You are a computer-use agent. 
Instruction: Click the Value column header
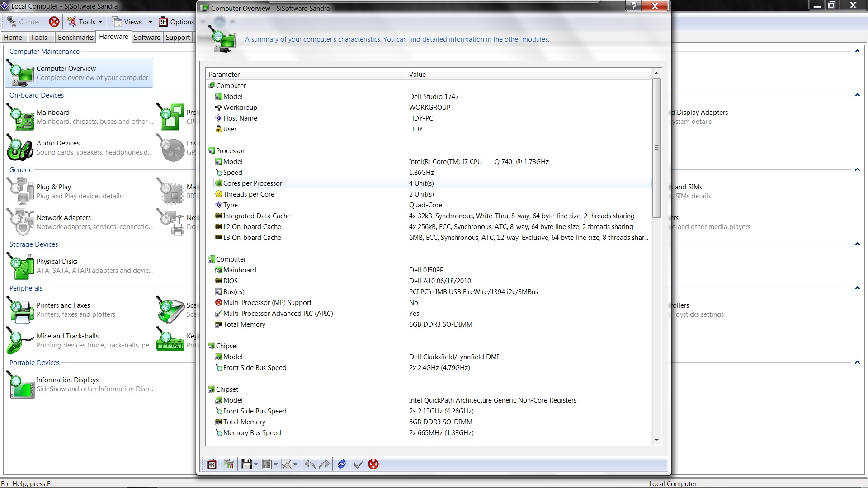point(529,74)
